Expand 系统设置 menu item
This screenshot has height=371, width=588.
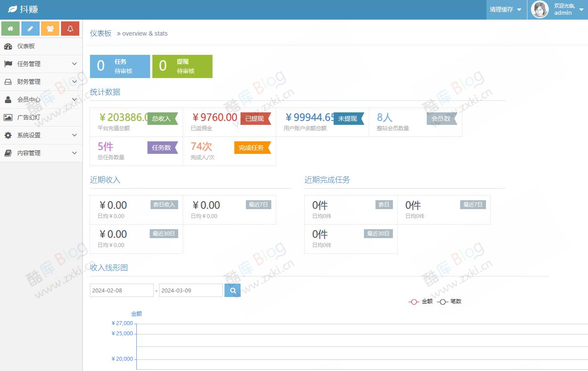pos(41,135)
